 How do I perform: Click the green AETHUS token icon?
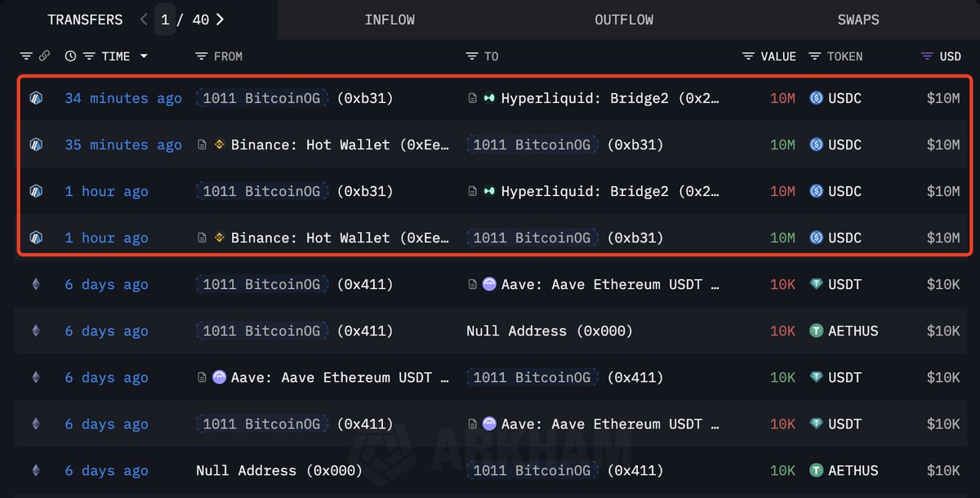[x=815, y=331]
